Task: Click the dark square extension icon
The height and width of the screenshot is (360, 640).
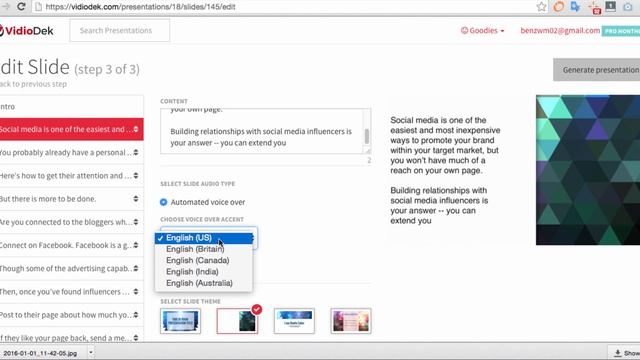Action: (x=611, y=6)
